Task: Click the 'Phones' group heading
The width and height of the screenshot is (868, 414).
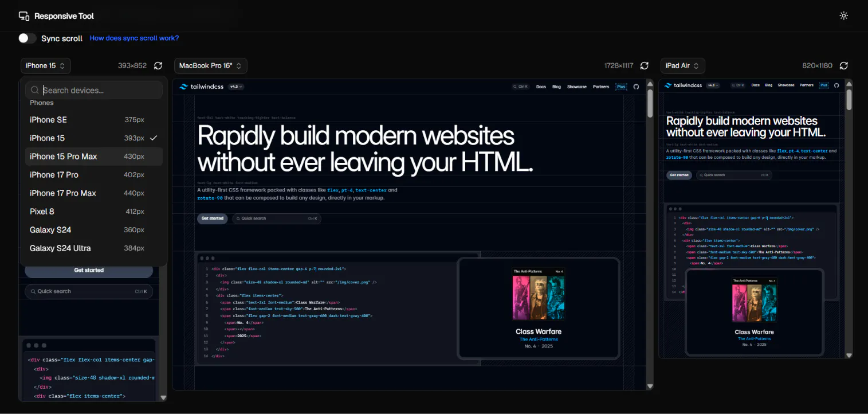Action: pos(42,103)
